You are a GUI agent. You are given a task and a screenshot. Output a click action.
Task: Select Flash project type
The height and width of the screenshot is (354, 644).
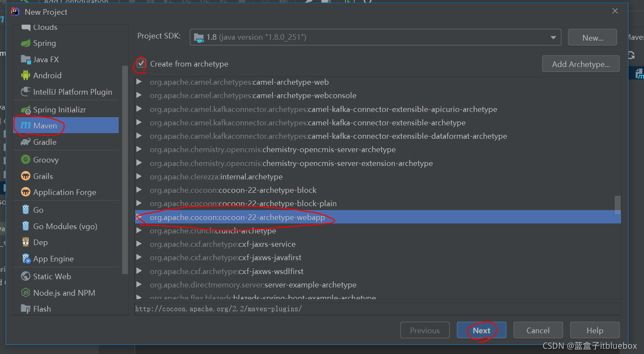pos(66,309)
